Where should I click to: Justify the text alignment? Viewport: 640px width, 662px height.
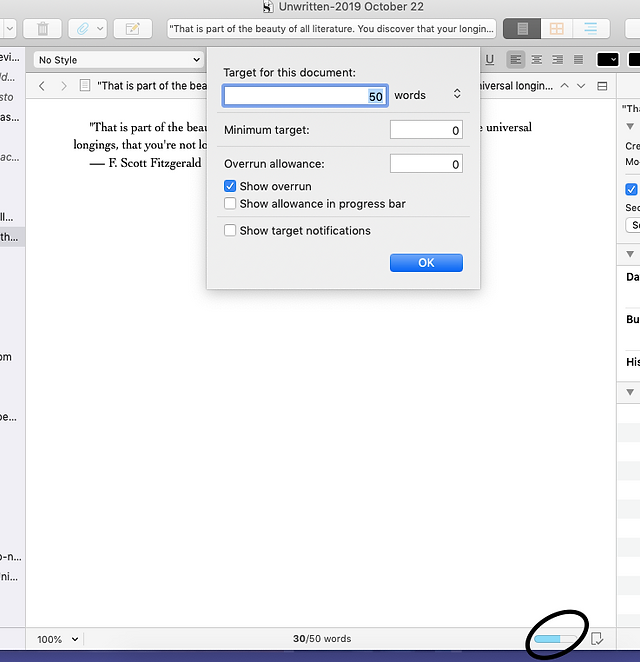[578, 60]
